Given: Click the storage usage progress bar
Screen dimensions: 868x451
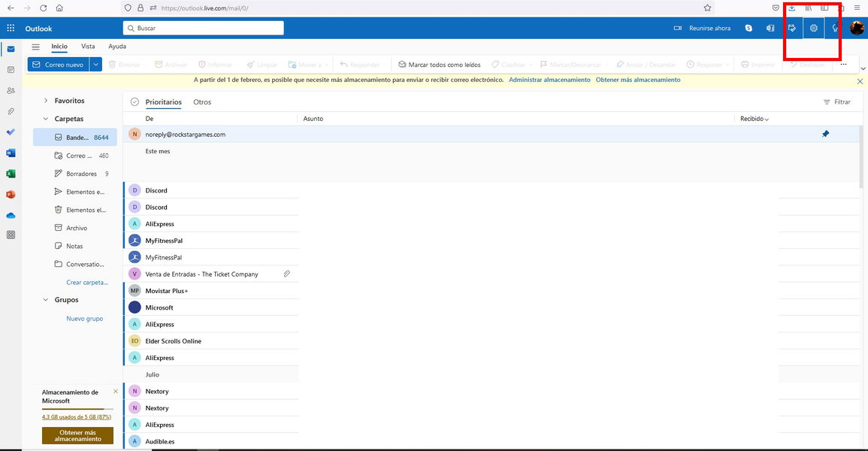Looking at the screenshot, I should [77, 409].
